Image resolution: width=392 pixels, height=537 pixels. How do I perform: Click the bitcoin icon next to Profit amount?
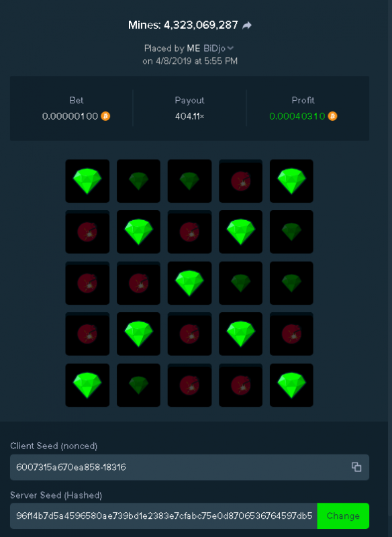point(332,116)
